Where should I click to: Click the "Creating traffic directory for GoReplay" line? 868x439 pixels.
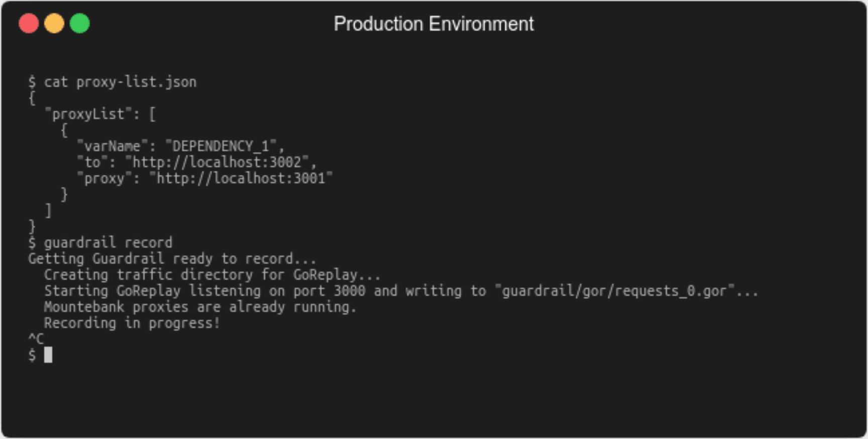[x=212, y=275]
